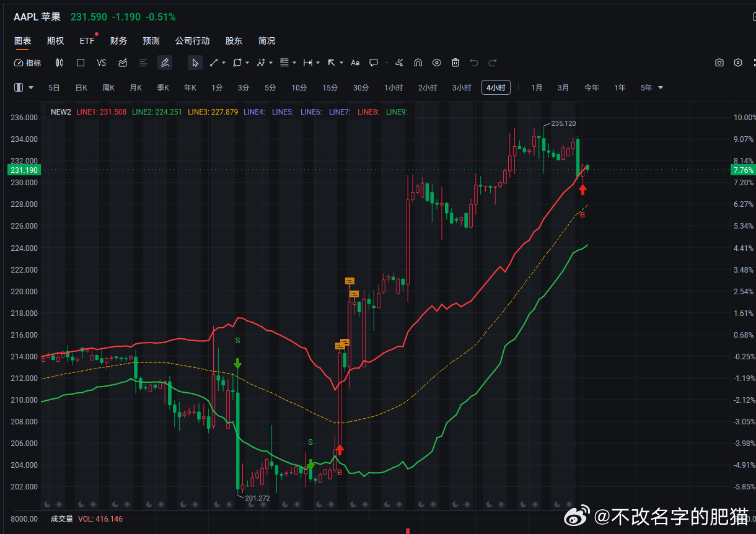Viewport: 756px width, 534px height.
Task: Select the candlestick chart type icon
Action: pyautogui.click(x=59, y=63)
